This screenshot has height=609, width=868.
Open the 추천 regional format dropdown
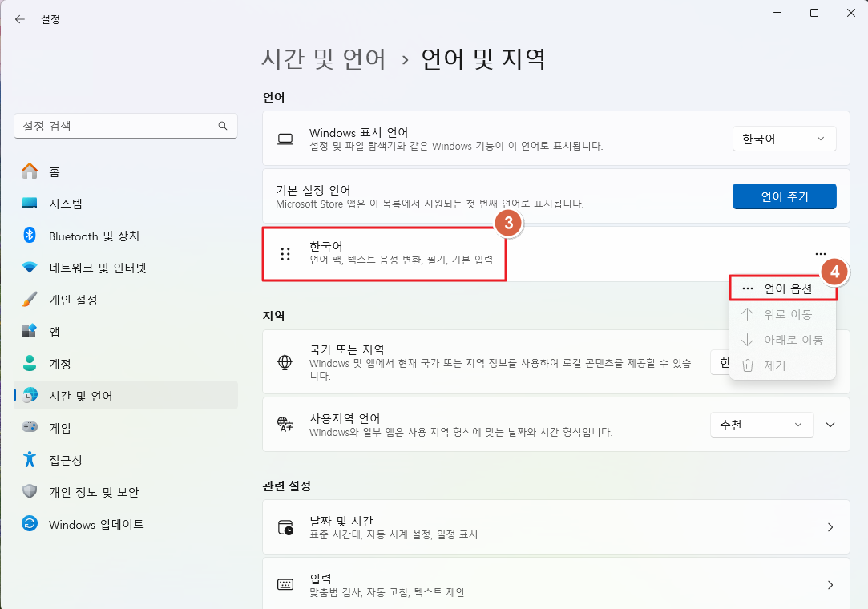(x=761, y=425)
